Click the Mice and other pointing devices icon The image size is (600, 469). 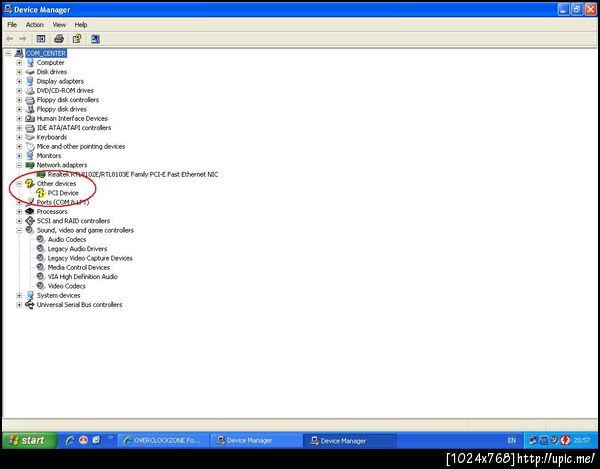pyautogui.click(x=30, y=147)
